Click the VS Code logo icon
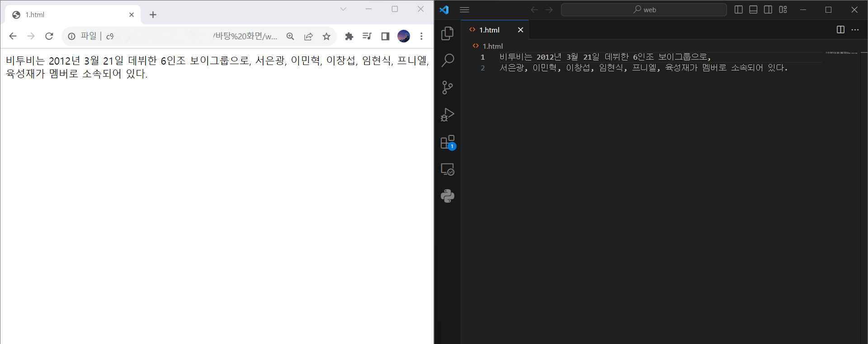Screen dimensions: 868x344 click(x=444, y=9)
